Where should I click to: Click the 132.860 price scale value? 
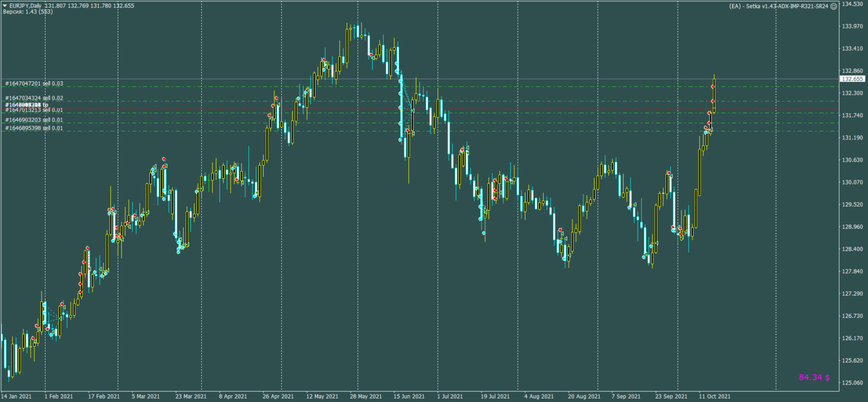[852, 71]
